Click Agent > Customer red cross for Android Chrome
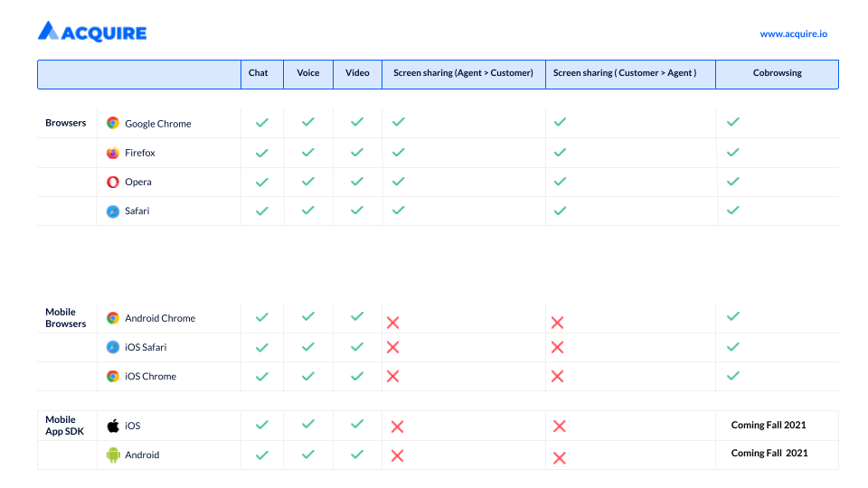 point(393,323)
